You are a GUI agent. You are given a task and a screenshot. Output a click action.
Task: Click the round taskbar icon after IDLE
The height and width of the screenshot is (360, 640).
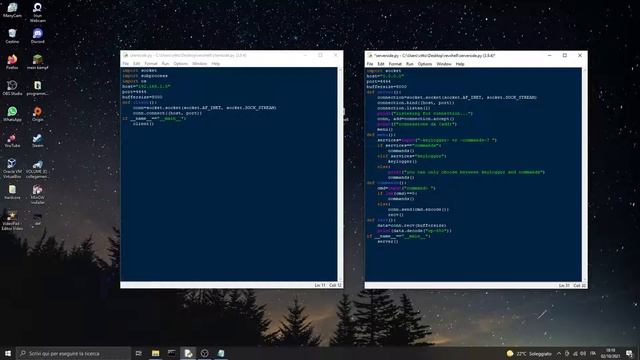click(x=204, y=353)
